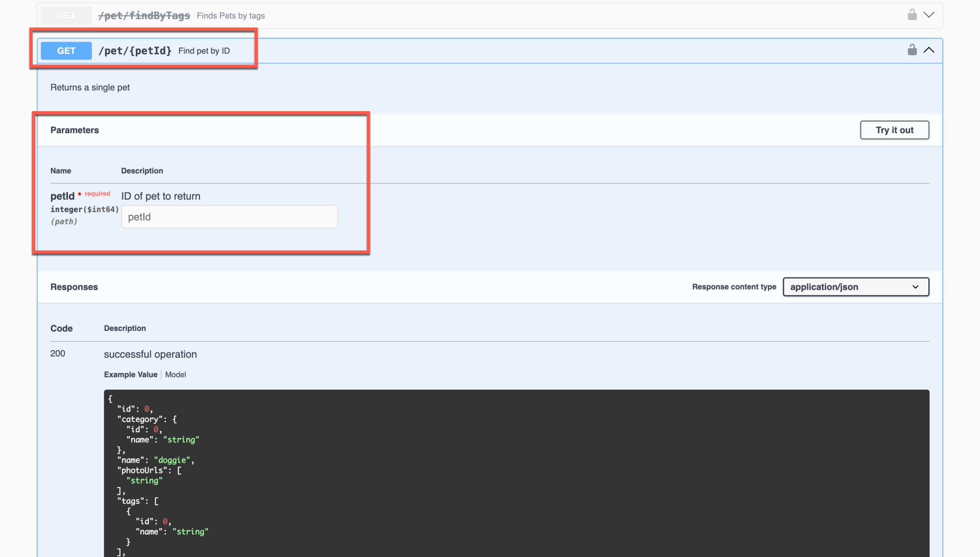Screen dimensions: 980x557
Task: Click the padlock icon on /pet/findByTags row
Action: click(x=912, y=14)
